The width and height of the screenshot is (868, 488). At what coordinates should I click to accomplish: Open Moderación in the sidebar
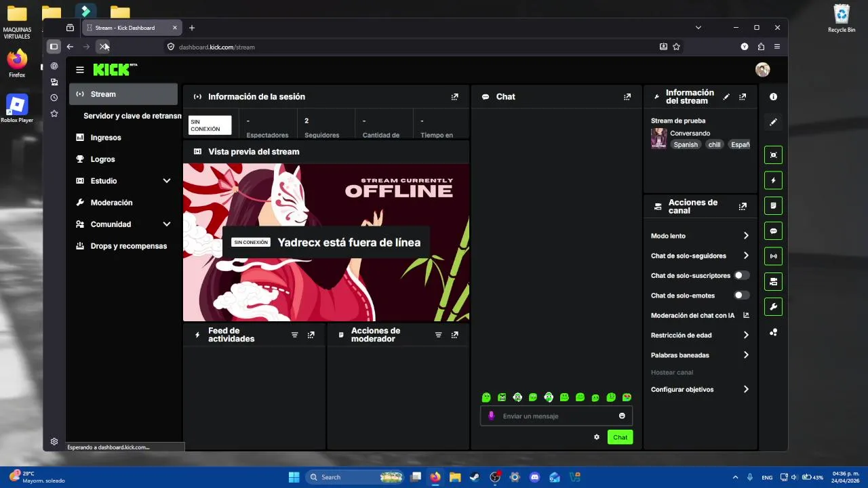[123, 203]
